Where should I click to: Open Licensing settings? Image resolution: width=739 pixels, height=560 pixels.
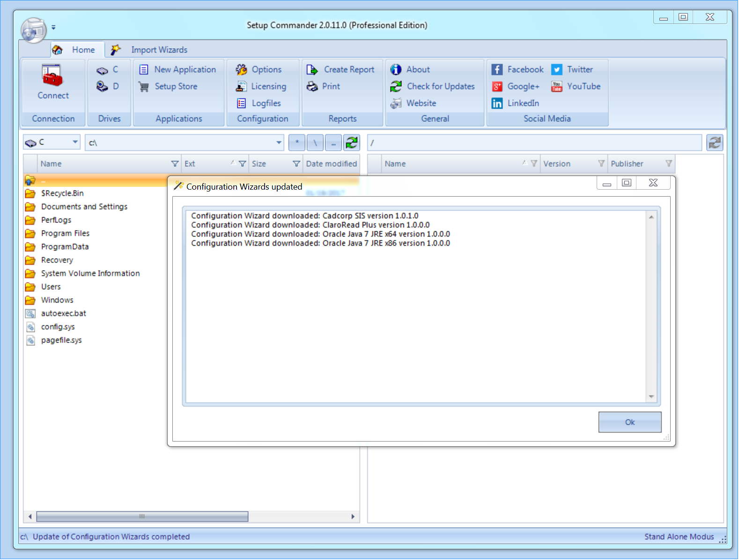click(x=261, y=87)
